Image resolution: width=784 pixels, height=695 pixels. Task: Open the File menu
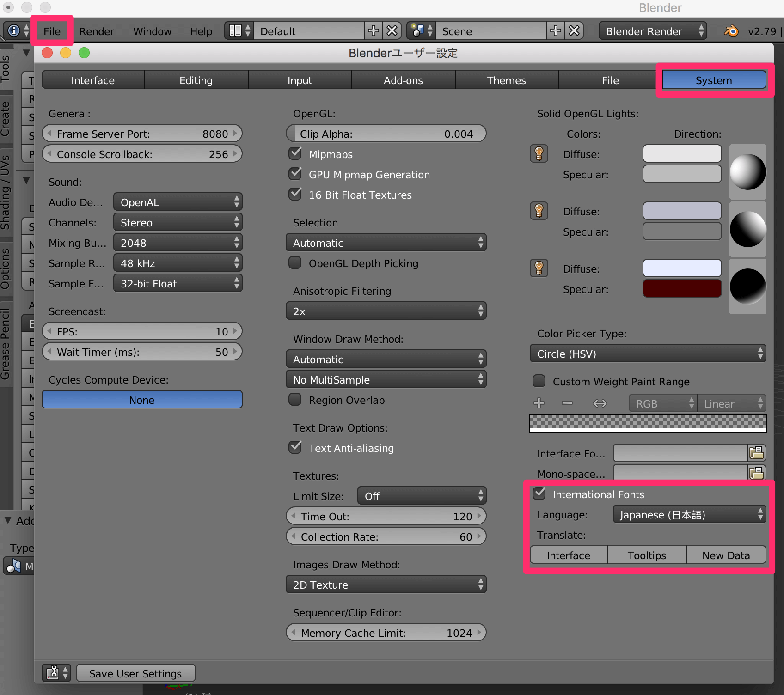click(x=52, y=31)
